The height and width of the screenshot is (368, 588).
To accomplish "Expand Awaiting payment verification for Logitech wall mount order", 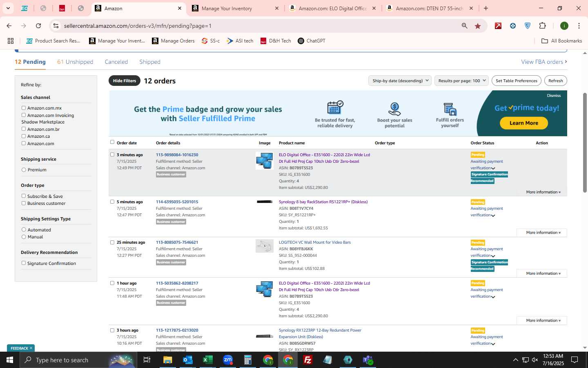I will 493,256.
